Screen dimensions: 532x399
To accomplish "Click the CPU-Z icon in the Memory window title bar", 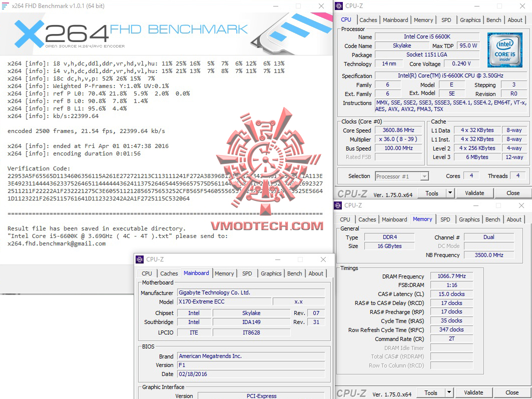I will pyautogui.click(x=338, y=205).
